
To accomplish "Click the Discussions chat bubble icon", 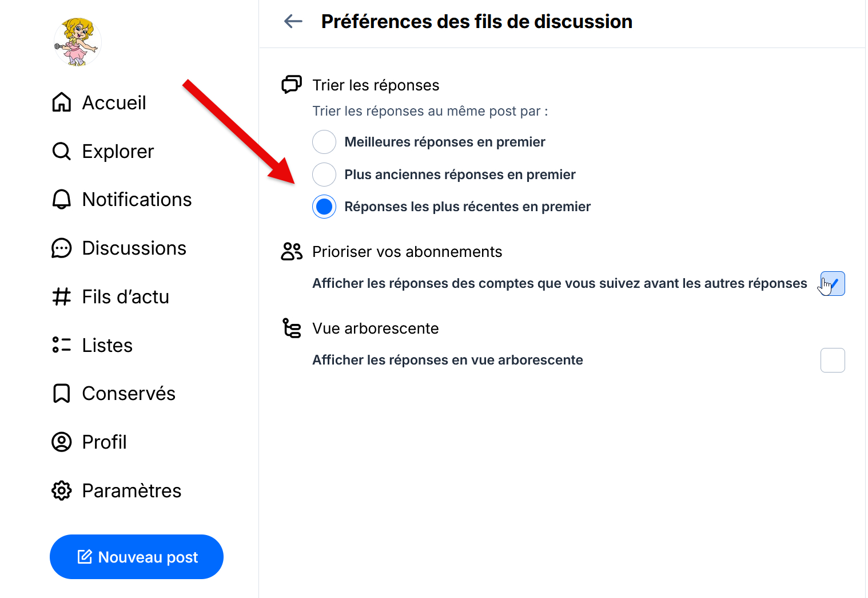I will 62,248.
